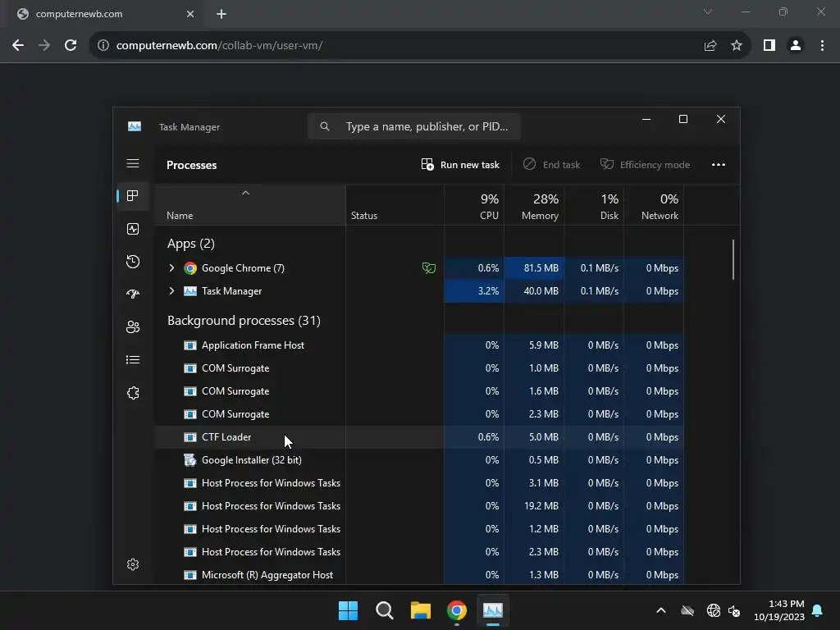This screenshot has width=840, height=630.
Task: Open more options ellipsis in Task Manager
Action: pyautogui.click(x=719, y=164)
